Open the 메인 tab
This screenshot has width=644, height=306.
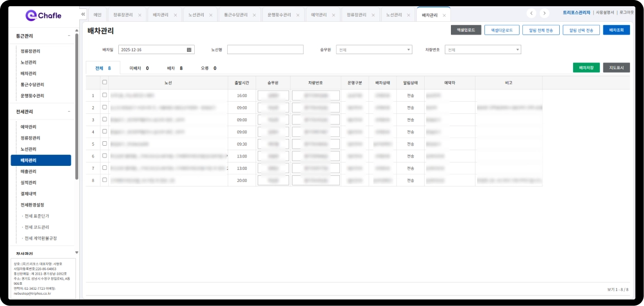(x=98, y=15)
